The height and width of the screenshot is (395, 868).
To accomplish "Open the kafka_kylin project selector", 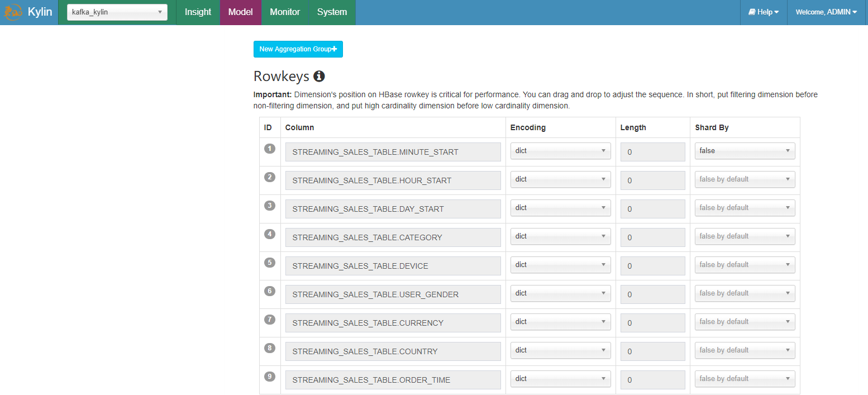I will click(117, 12).
